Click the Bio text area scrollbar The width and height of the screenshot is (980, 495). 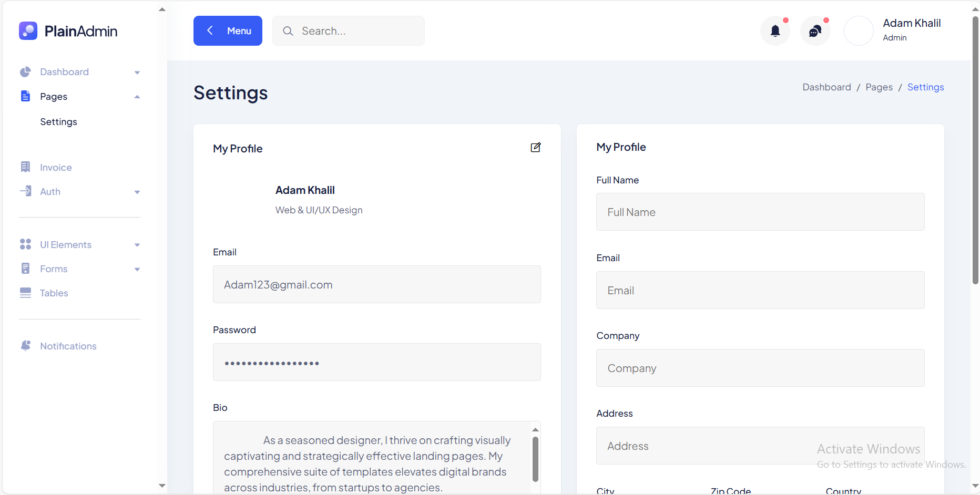[535, 458]
